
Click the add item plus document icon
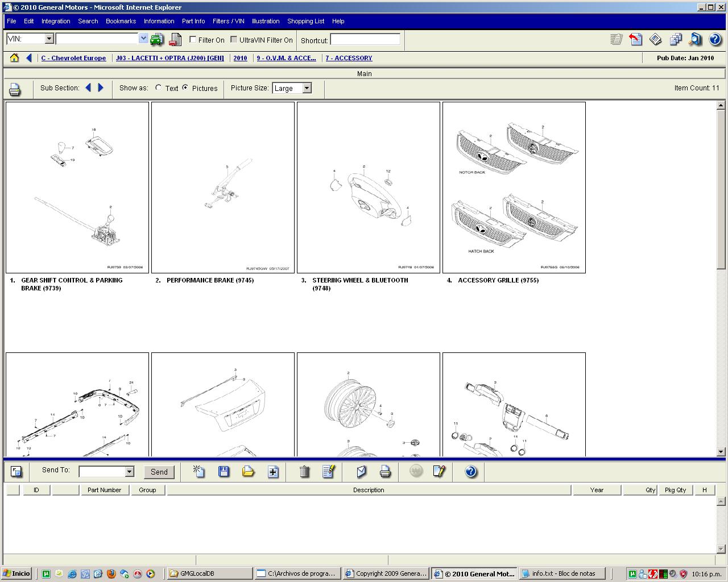click(x=274, y=471)
